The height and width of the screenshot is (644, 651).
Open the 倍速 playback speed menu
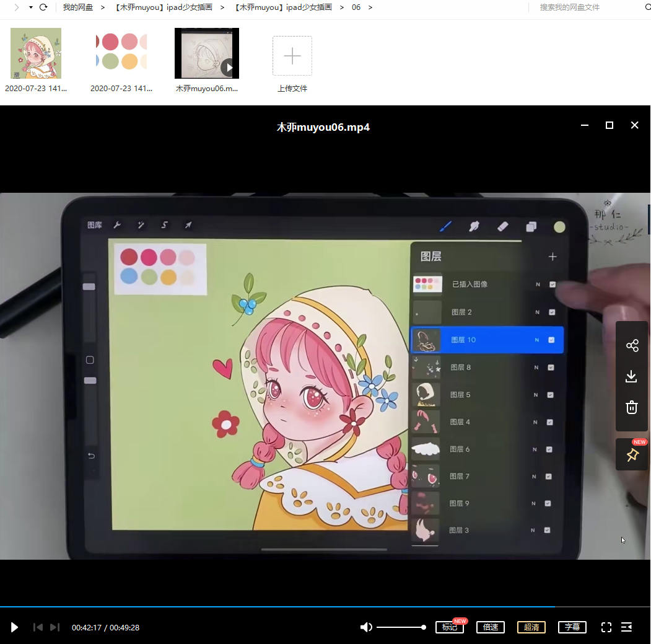[491, 627]
